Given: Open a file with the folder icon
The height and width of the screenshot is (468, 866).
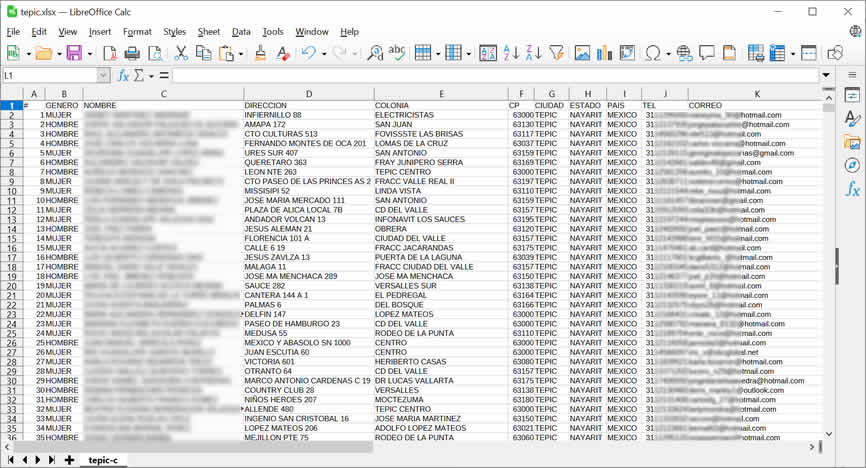Looking at the screenshot, I should (x=43, y=53).
